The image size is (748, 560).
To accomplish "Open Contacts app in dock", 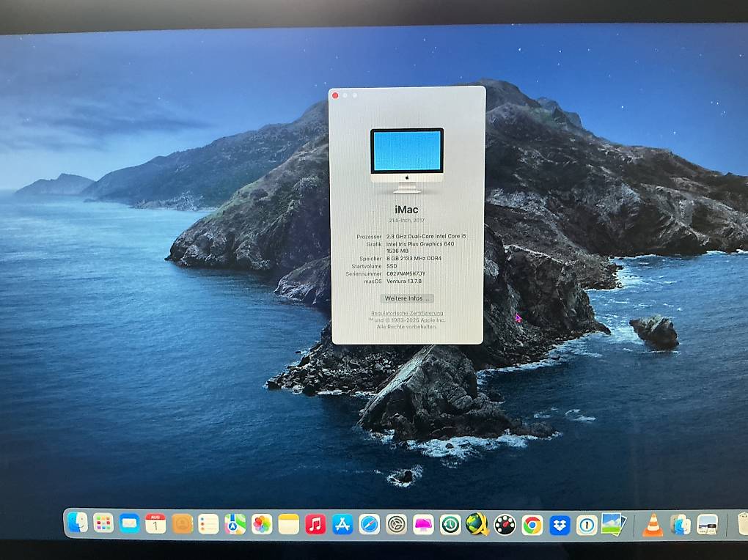I will coord(182,524).
